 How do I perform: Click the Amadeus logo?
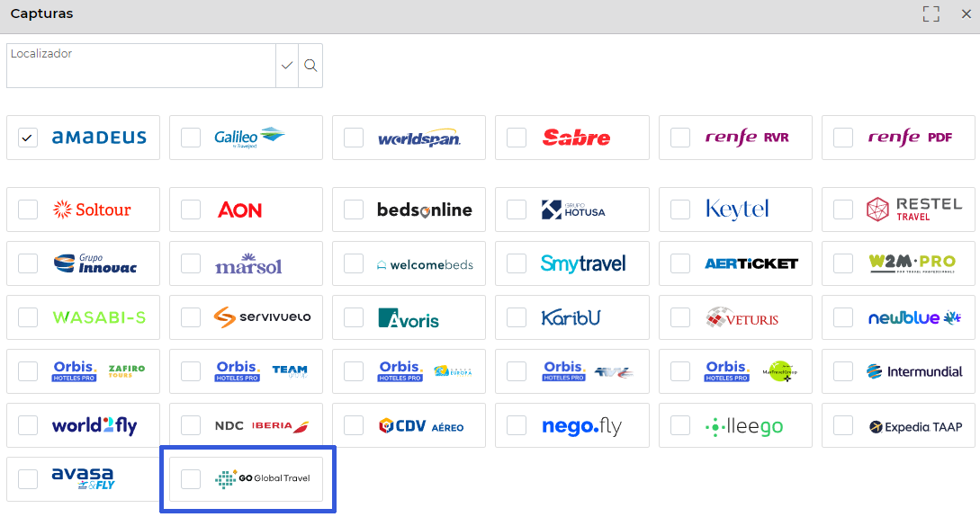[99, 138]
